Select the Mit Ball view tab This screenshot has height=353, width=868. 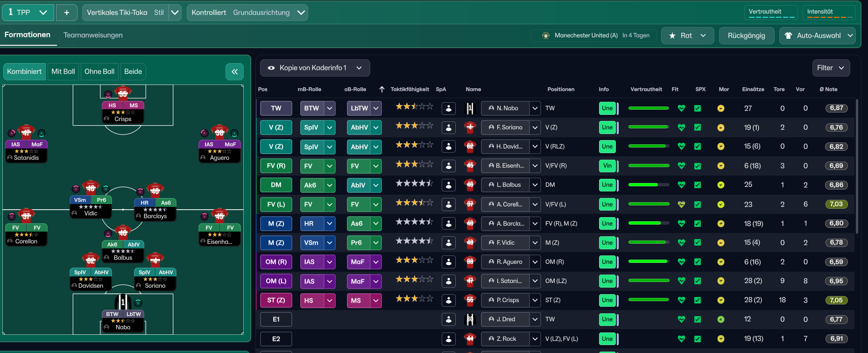(x=63, y=71)
